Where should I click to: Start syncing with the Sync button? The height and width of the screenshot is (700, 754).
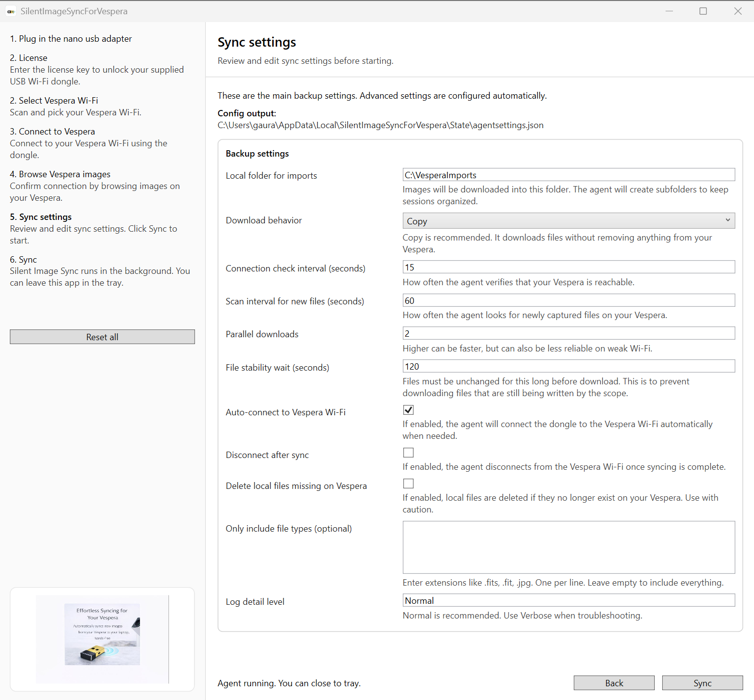point(702,683)
